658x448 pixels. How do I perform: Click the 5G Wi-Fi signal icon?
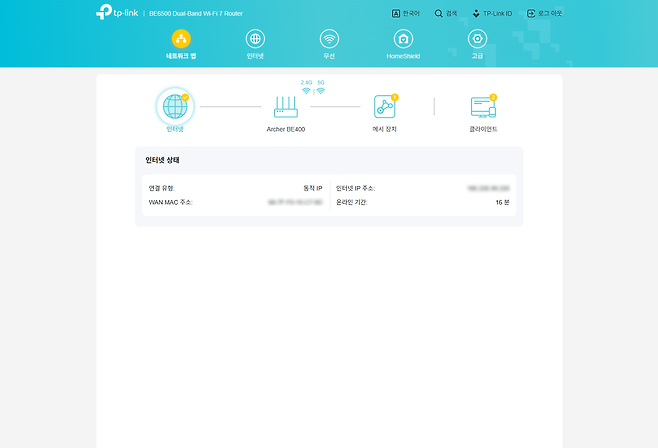(x=321, y=91)
